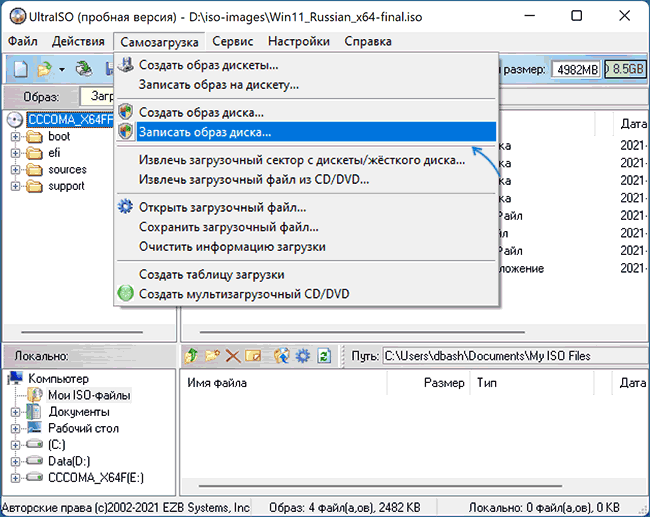Click the Документы icon in local tree
Image resolution: width=650 pixels, height=517 pixels.
(x=34, y=411)
